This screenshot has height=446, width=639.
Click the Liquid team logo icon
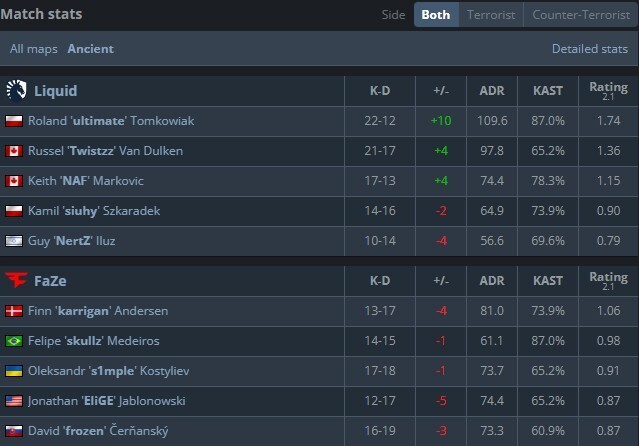click(16, 90)
